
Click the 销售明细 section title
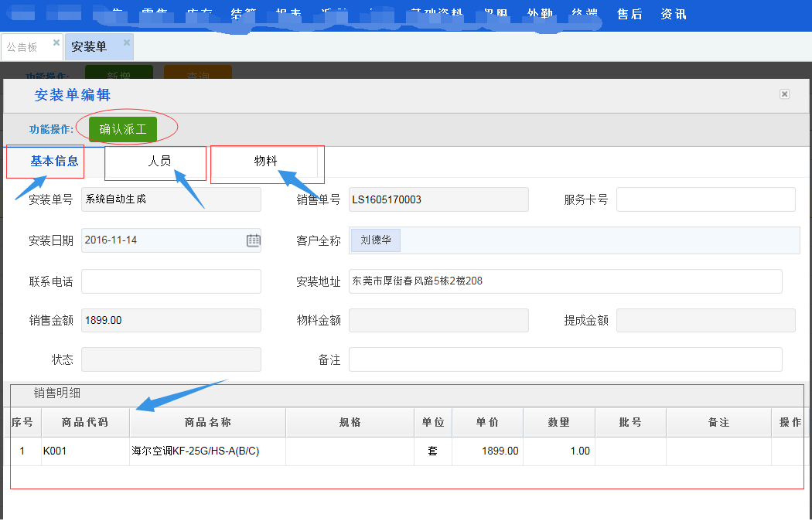click(x=57, y=393)
